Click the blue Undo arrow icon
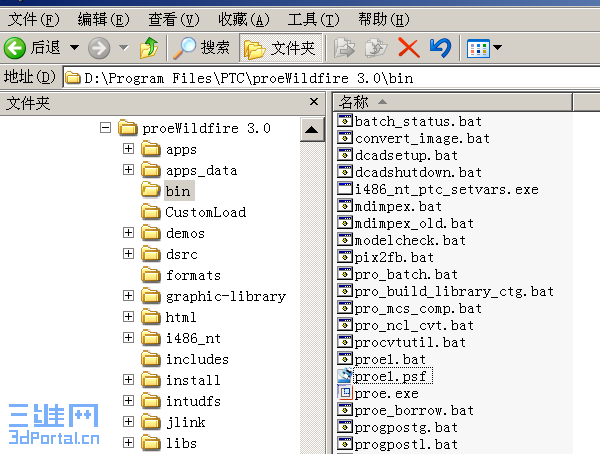This screenshot has height=454, width=600. 440,48
